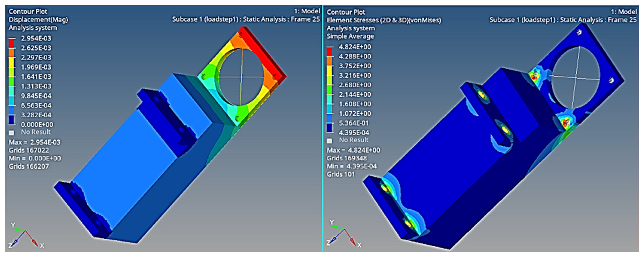This screenshot has width=644, height=258.
Task: Select the No Result swatch in displacement legend
Action: (x=12, y=133)
